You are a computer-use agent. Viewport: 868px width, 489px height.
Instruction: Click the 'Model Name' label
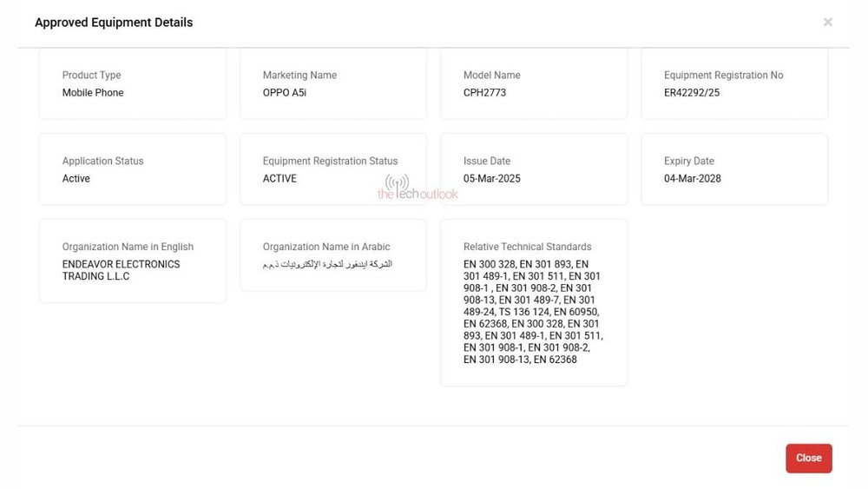(x=491, y=75)
